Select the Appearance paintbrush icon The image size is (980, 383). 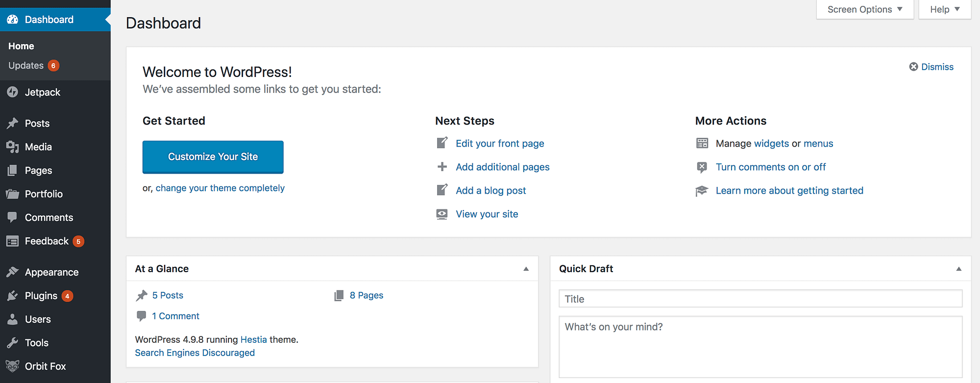[x=13, y=272]
